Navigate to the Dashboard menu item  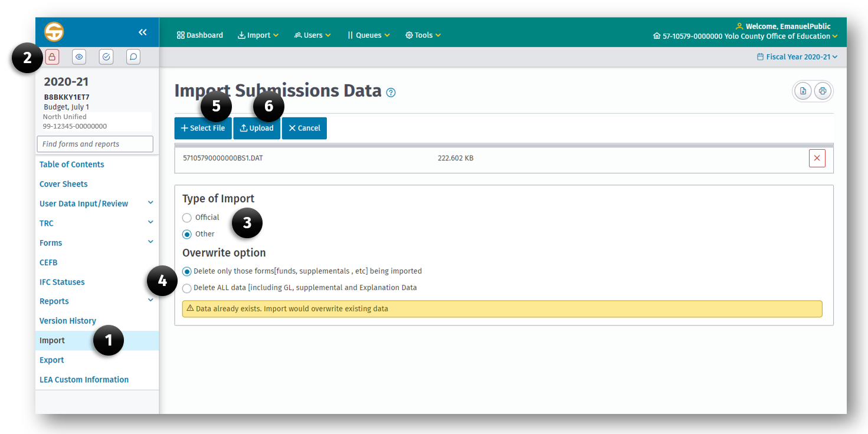(x=199, y=35)
